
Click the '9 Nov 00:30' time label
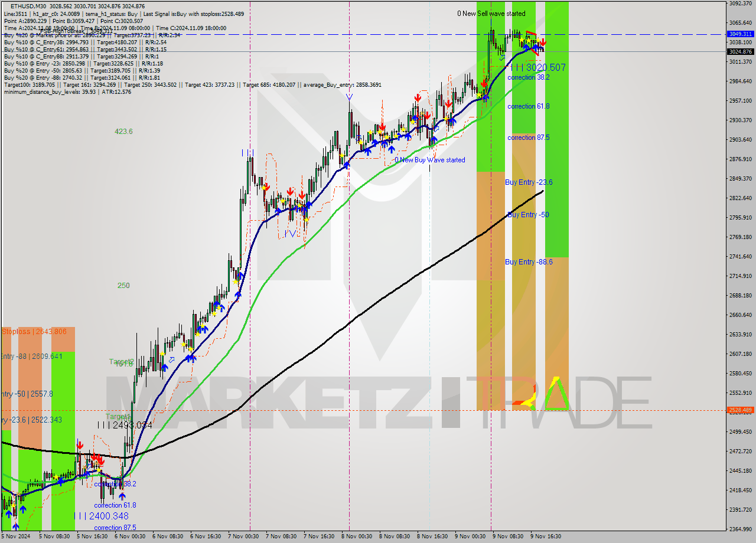click(470, 537)
